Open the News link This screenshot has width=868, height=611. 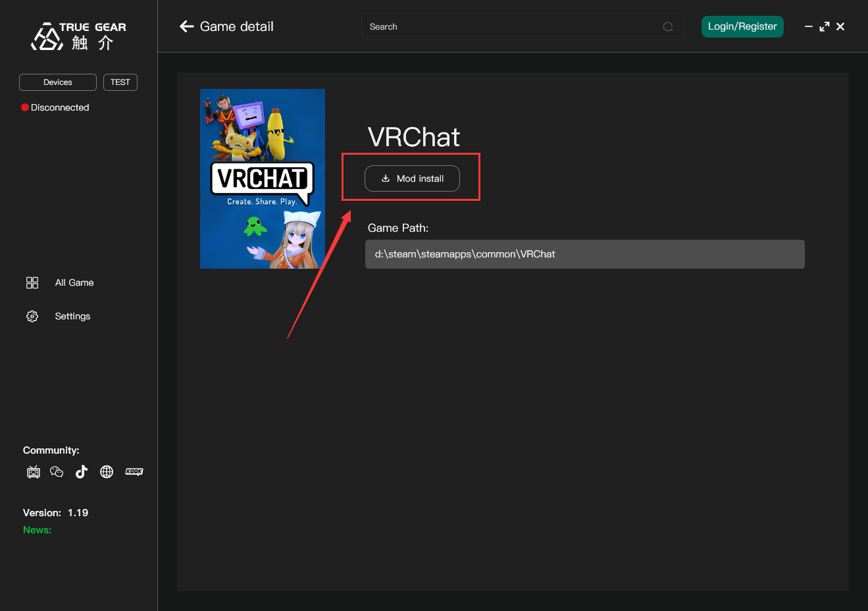[37, 529]
